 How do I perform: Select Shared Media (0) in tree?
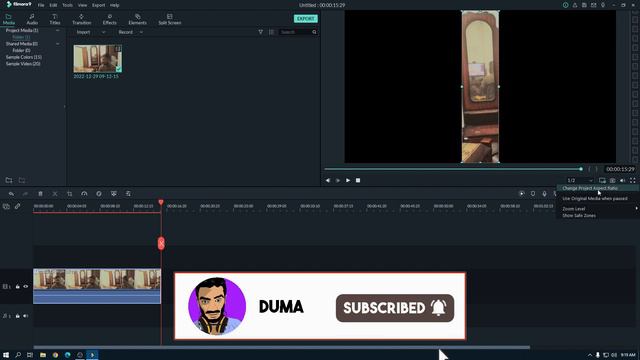(x=22, y=44)
